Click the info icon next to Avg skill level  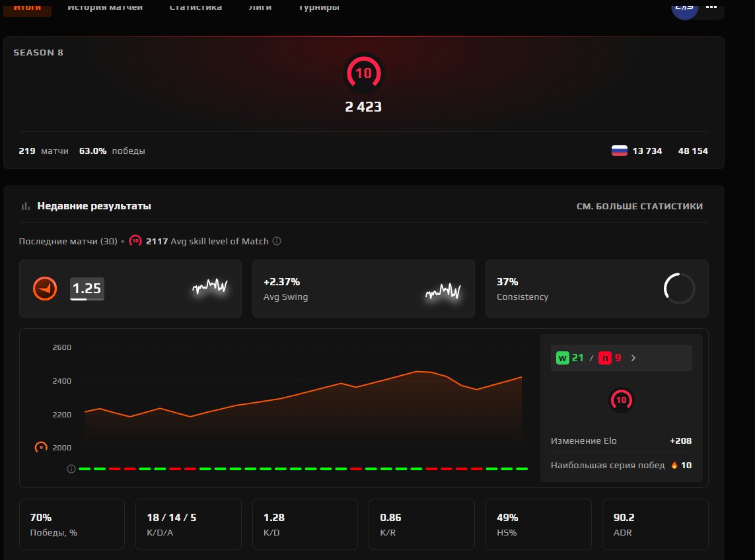(x=277, y=241)
